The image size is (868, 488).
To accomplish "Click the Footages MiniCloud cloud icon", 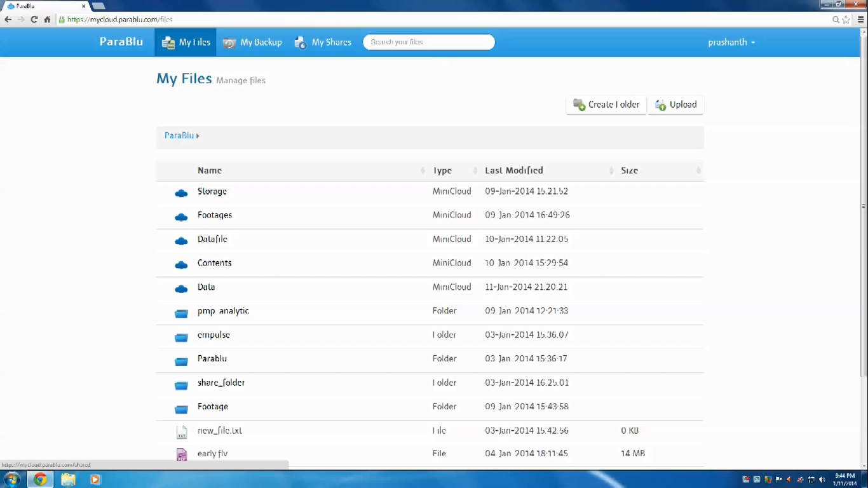I will tap(181, 217).
